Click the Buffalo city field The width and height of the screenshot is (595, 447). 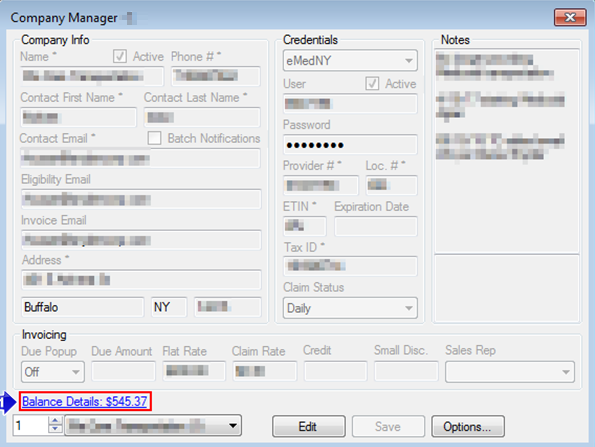[x=83, y=307]
